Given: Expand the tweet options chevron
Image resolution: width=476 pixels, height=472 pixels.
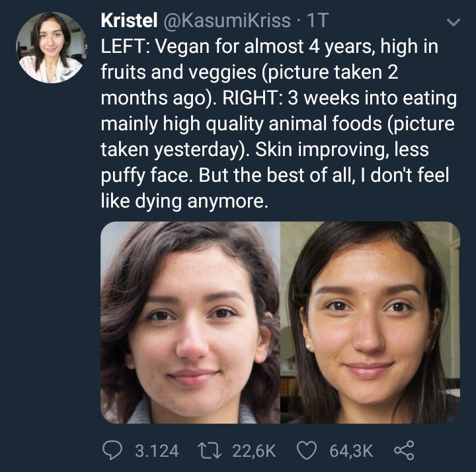Looking at the screenshot, I should click(453, 22).
